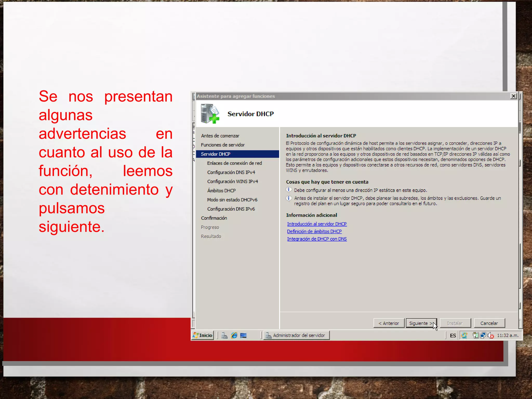The image size is (532, 399).
Task: Select Configuración DNS IPv4 step
Action: click(231, 172)
